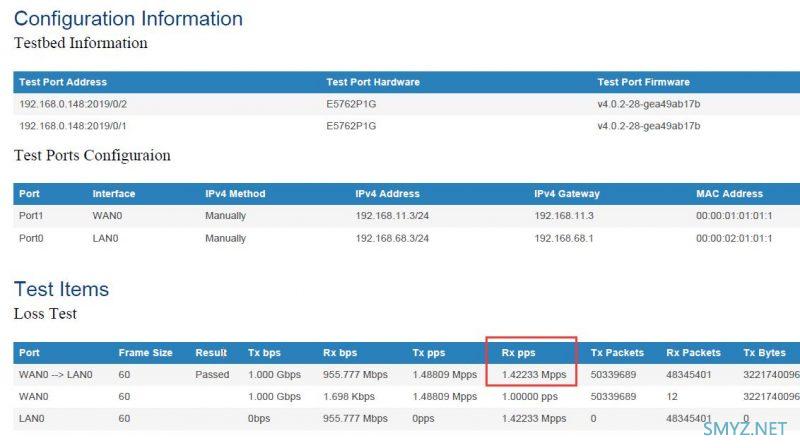Click the IPv4 Method column header

pyautogui.click(x=235, y=194)
